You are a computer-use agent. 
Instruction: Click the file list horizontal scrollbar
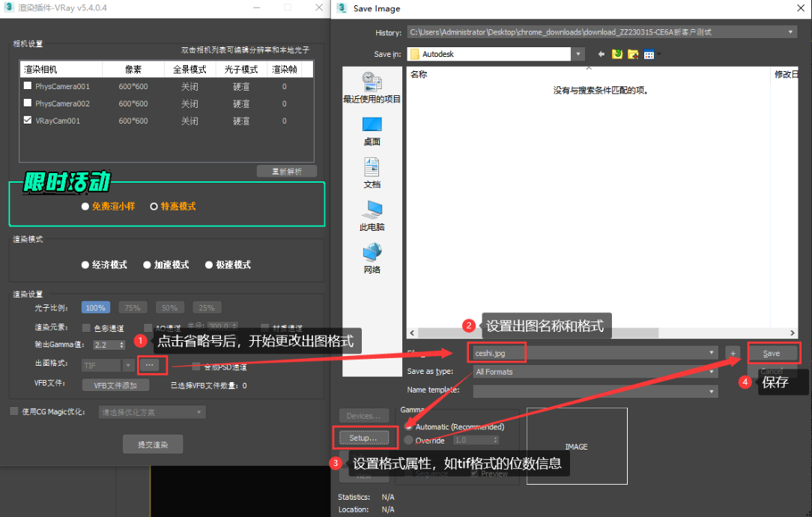(538, 333)
